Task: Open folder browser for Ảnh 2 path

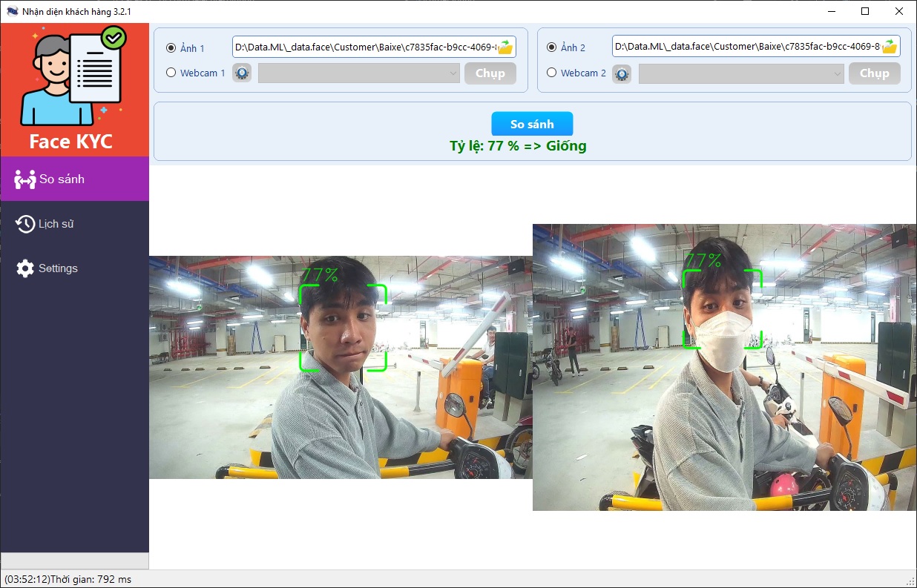Action: (890, 47)
